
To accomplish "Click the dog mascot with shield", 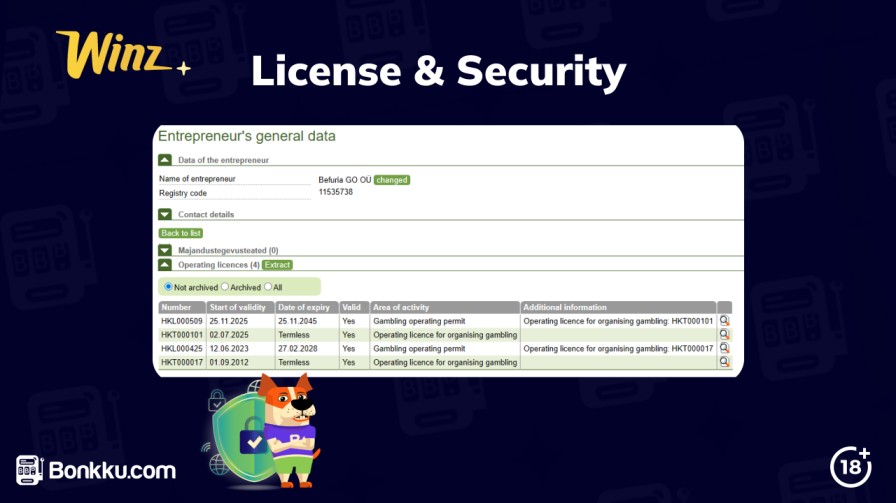I will click(260, 432).
